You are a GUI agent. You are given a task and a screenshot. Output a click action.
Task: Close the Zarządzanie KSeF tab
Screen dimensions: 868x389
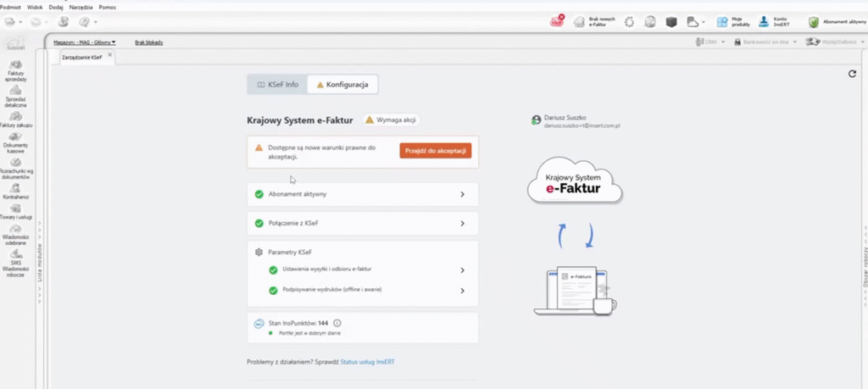109,55
